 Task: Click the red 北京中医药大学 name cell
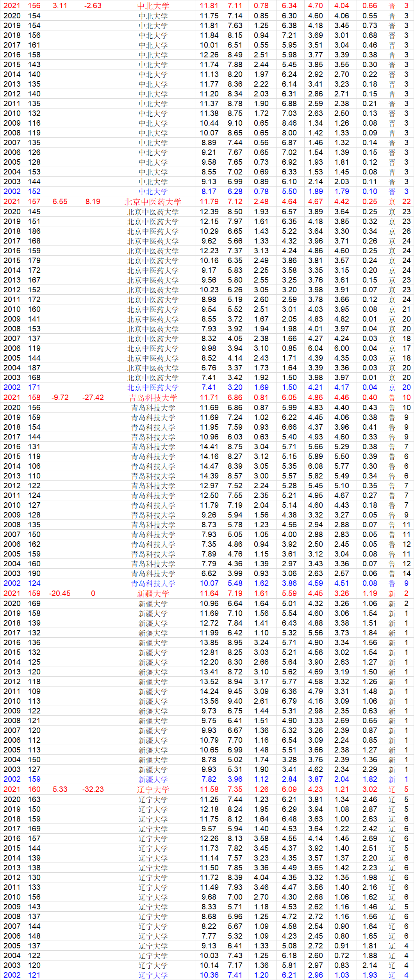[x=153, y=202]
